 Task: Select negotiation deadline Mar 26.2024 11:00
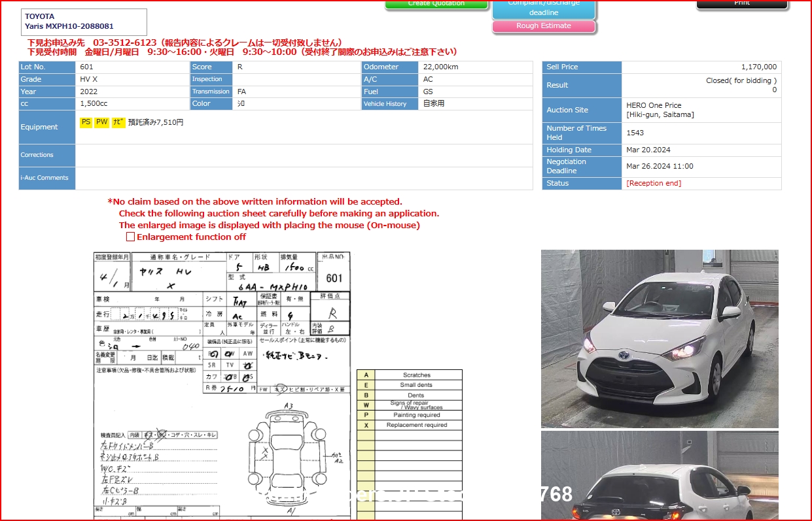660,167
